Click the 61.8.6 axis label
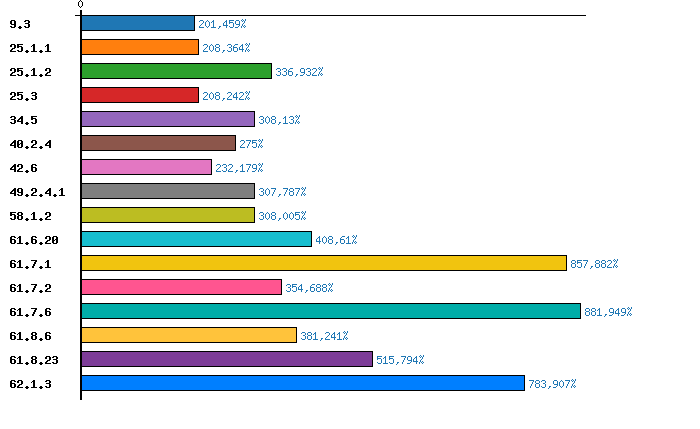 [x=30, y=336]
